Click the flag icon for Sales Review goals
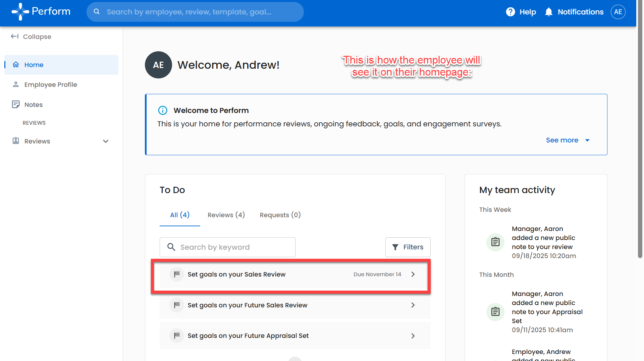Viewport: 644px width, 361px height. [x=177, y=274]
